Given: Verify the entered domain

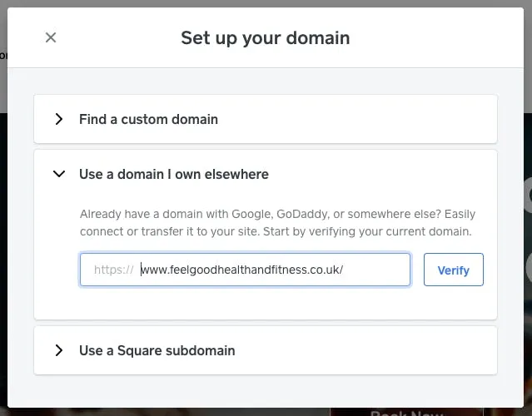Looking at the screenshot, I should click(453, 270).
